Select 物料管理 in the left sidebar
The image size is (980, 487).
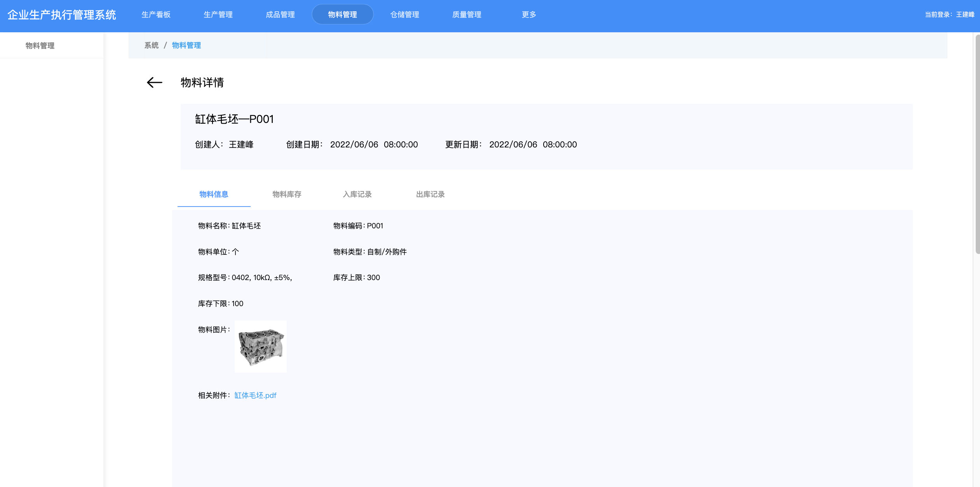[40, 46]
